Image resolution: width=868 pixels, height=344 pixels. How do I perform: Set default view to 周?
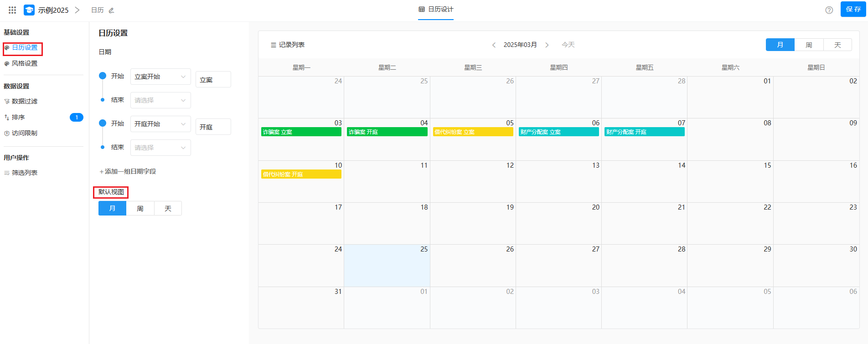[x=140, y=208]
